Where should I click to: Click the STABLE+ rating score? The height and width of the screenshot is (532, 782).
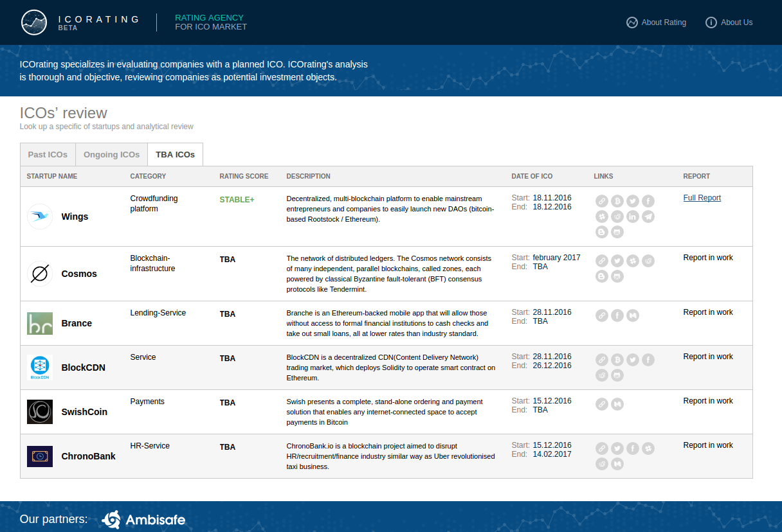(x=237, y=200)
